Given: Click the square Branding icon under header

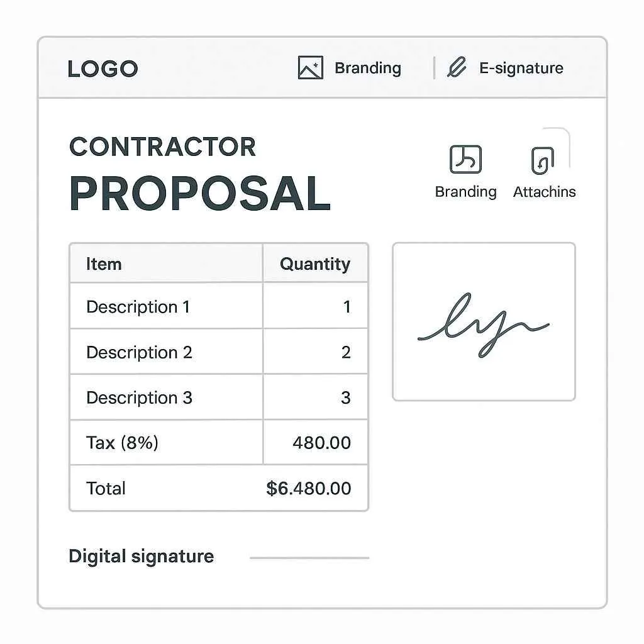Looking at the screenshot, I should tap(465, 159).
